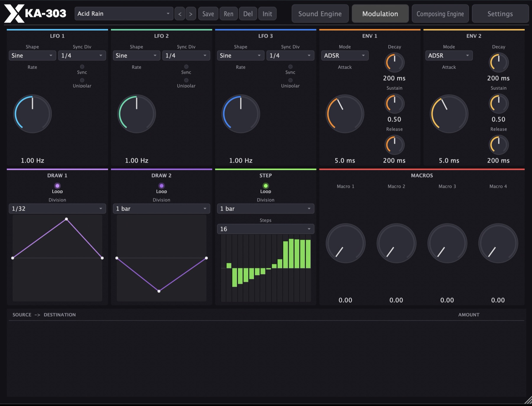Open LFO 1 Shape dropdown

click(x=32, y=55)
